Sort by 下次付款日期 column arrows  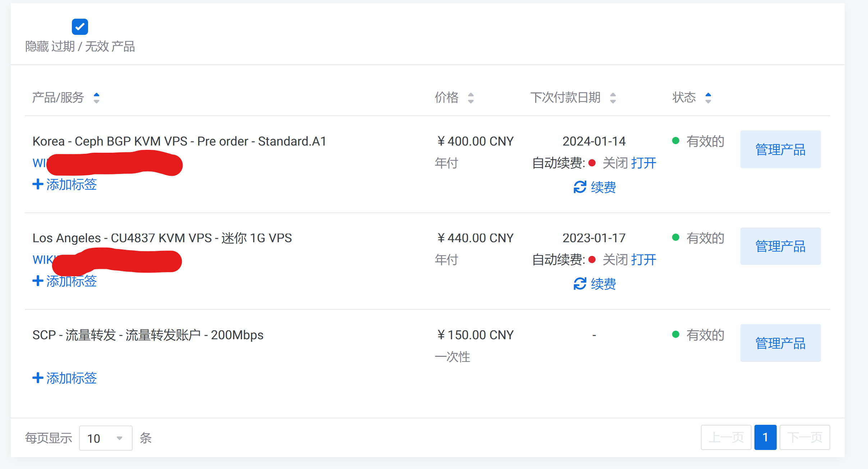pyautogui.click(x=613, y=98)
